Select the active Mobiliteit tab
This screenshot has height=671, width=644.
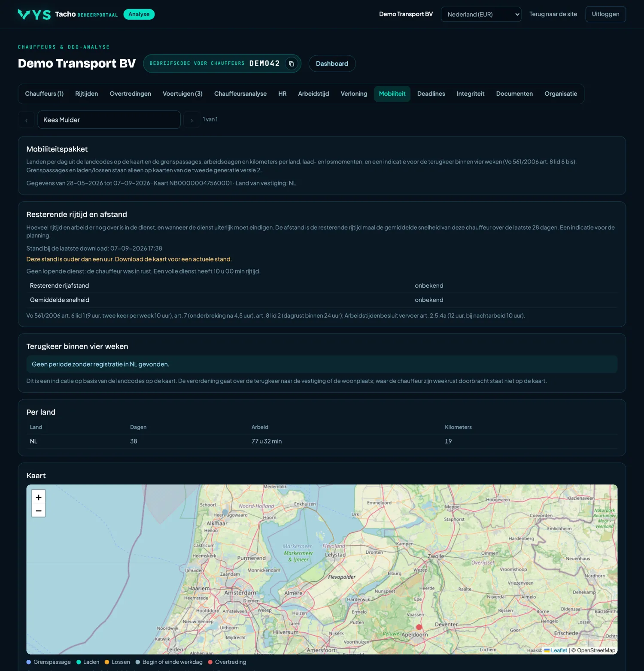[x=392, y=94]
